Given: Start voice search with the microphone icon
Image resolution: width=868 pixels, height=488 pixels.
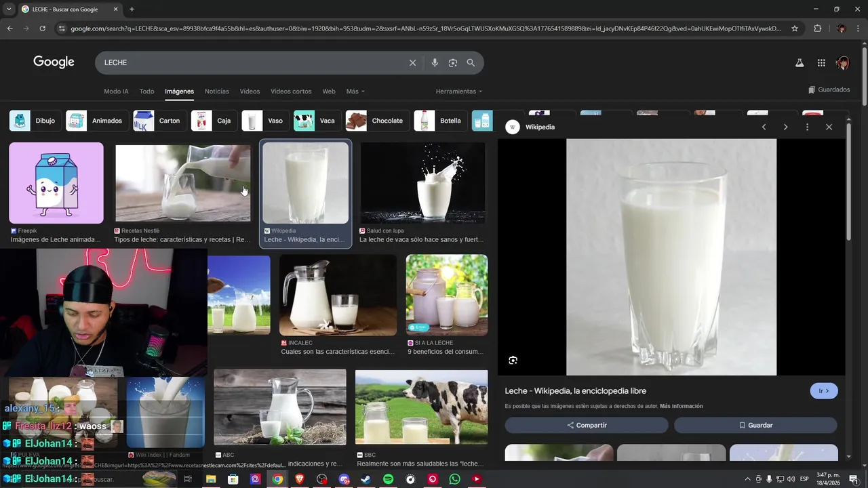Looking at the screenshot, I should (x=435, y=62).
